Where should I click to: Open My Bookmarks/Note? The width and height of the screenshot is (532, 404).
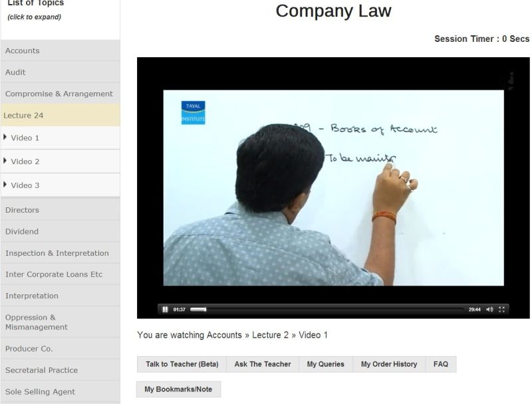tap(178, 389)
